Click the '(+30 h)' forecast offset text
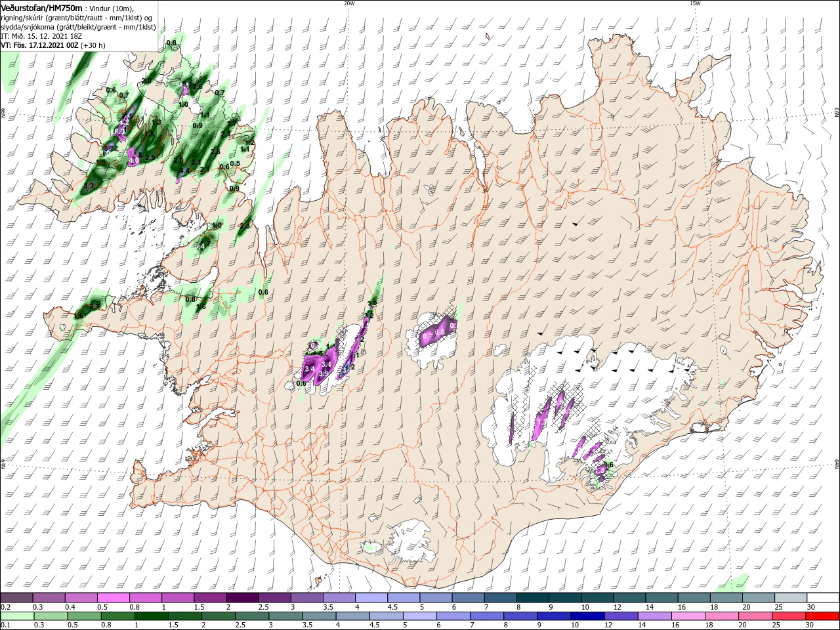Screen dimensions: 840x630 point(93,45)
